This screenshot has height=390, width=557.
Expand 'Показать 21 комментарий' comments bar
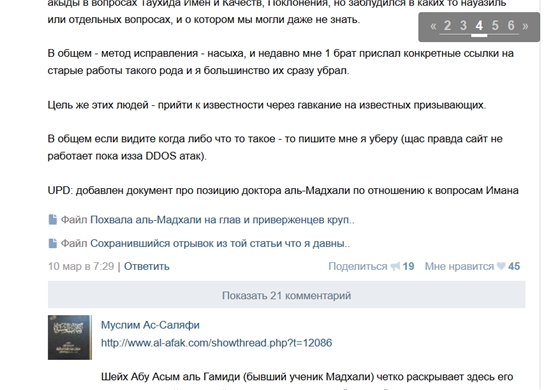pos(286,295)
